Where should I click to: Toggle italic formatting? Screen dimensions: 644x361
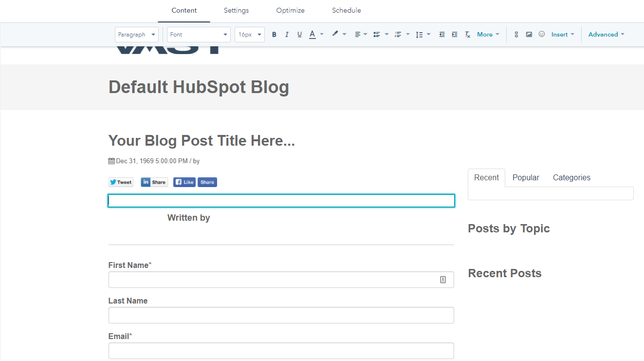click(x=287, y=35)
